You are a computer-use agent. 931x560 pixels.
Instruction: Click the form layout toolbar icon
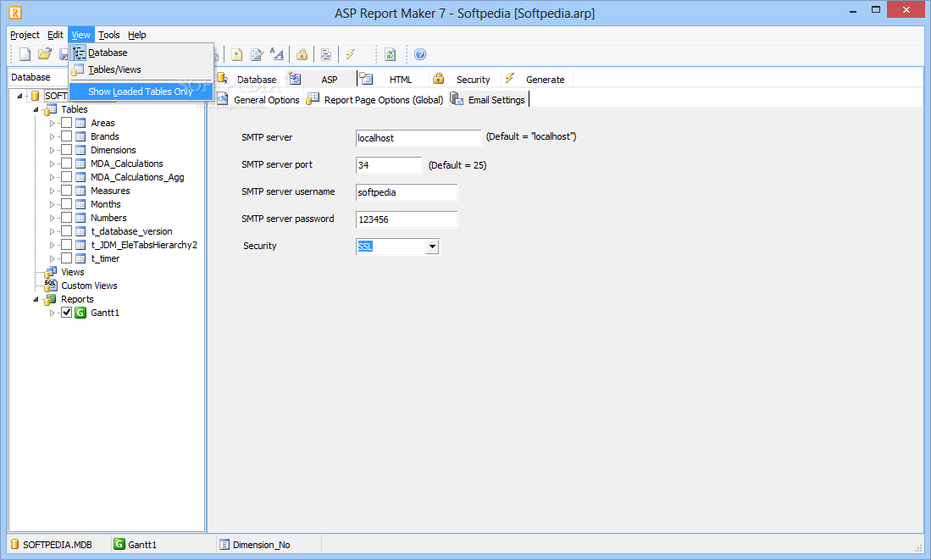point(326,54)
